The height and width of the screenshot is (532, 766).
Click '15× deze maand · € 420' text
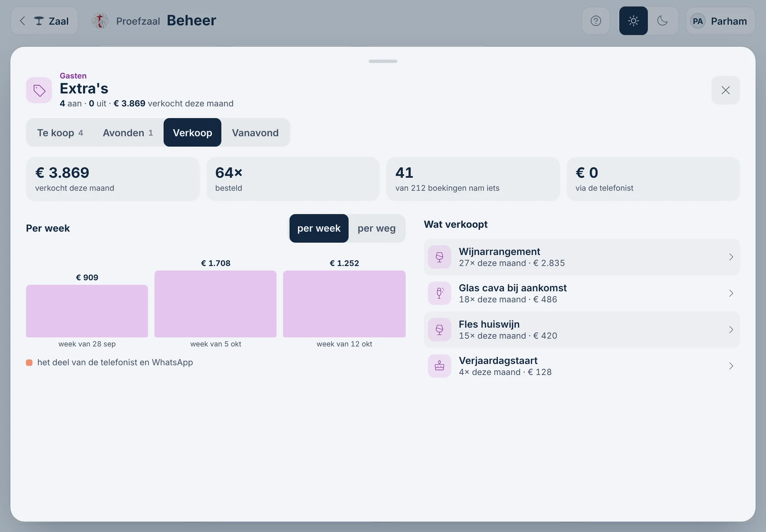click(x=508, y=336)
